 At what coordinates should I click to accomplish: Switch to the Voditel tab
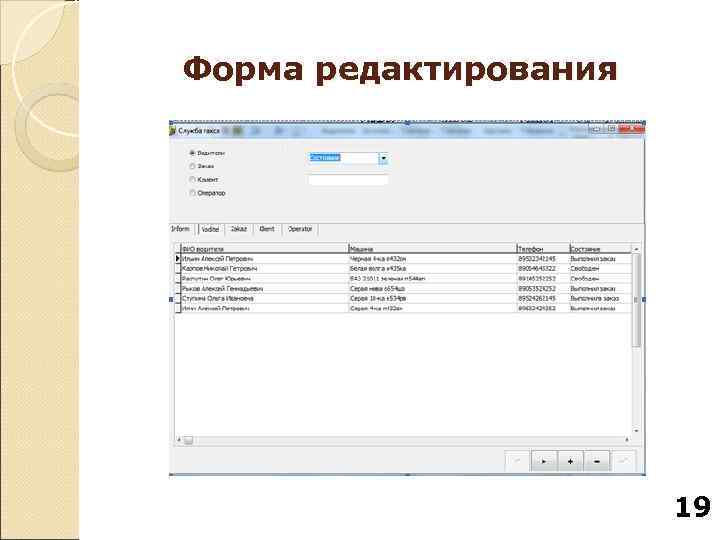210,229
